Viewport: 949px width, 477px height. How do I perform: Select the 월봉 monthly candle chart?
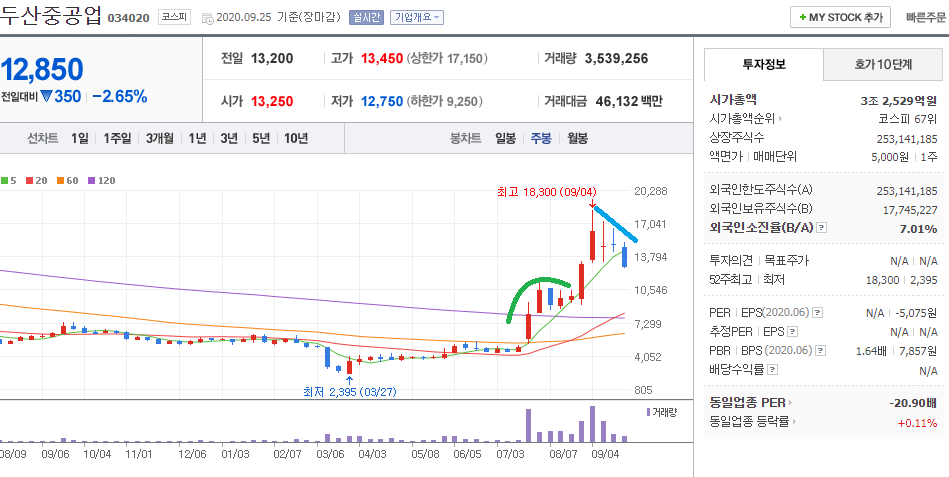click(577, 139)
